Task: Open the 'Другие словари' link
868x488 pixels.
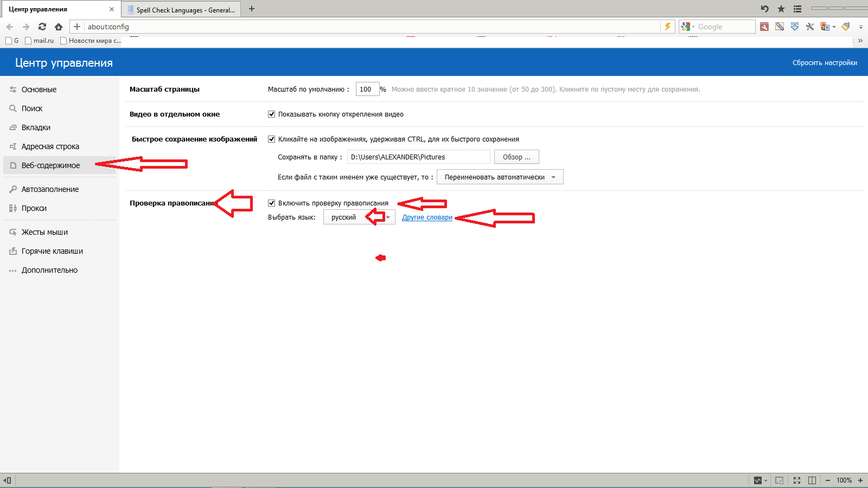Action: [x=427, y=217]
